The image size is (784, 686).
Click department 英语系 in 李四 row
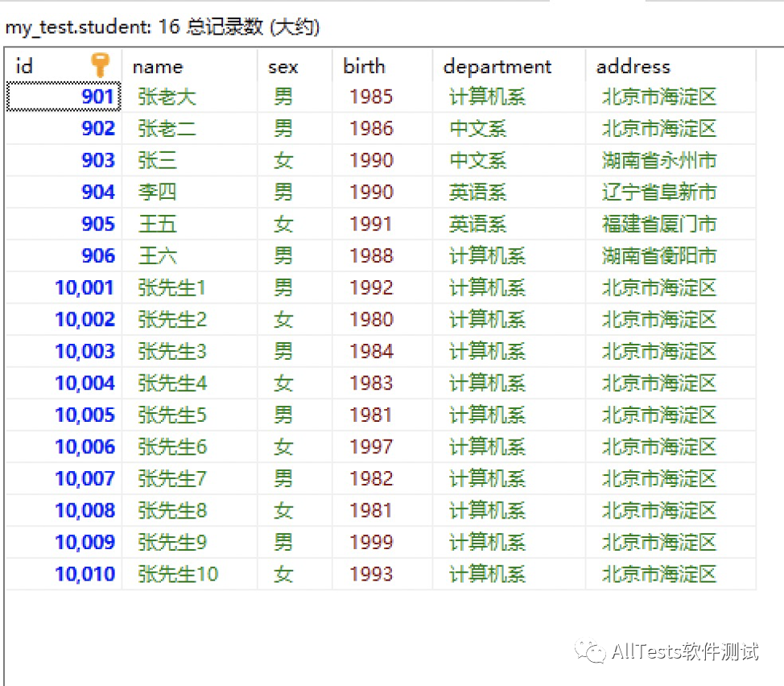pyautogui.click(x=509, y=192)
